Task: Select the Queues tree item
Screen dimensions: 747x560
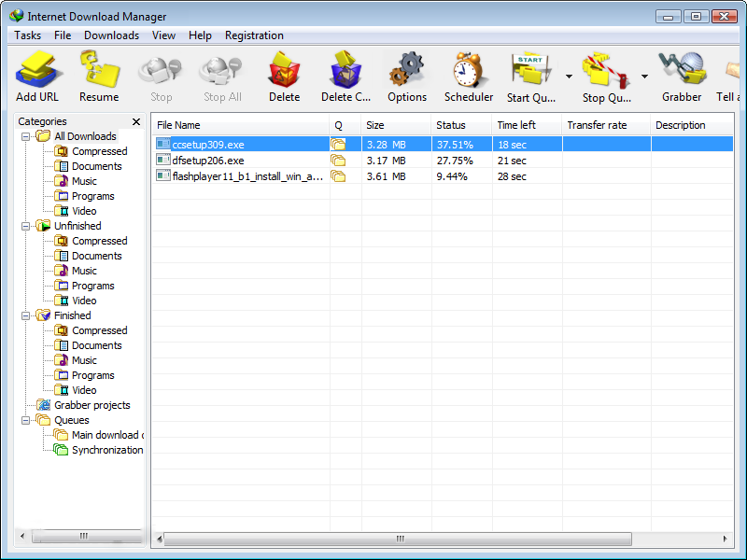Action: tap(72, 420)
